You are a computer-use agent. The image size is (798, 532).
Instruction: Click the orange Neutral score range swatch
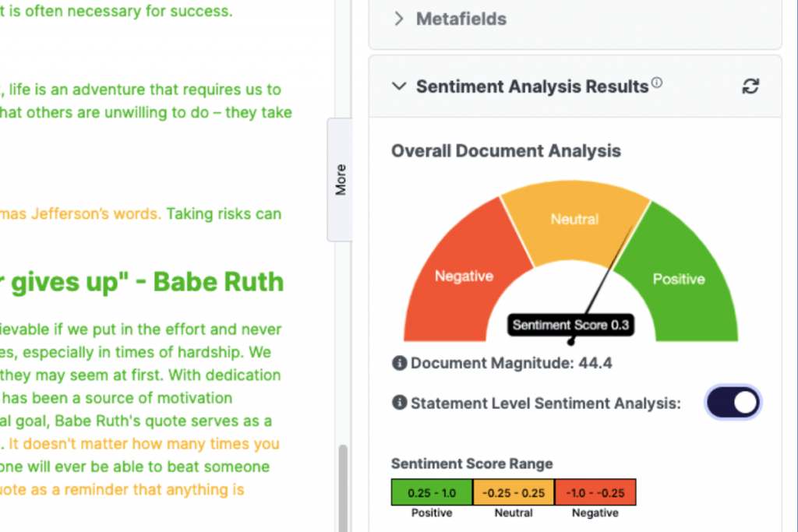[513, 491]
